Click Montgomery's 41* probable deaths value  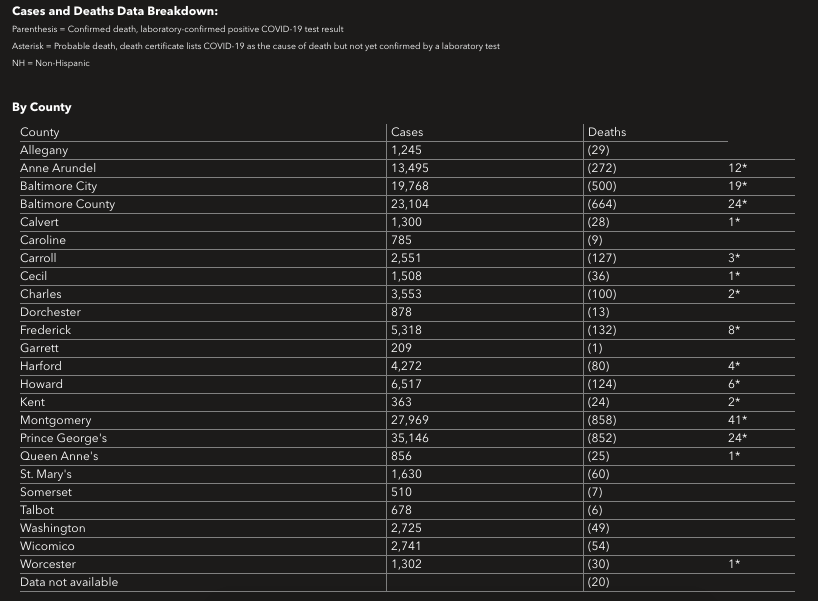[x=738, y=420]
